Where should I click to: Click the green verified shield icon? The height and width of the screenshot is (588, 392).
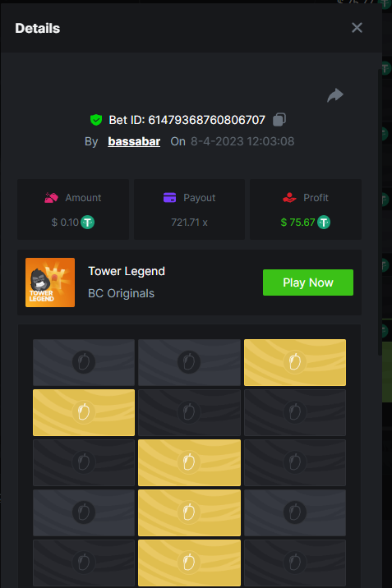96,120
